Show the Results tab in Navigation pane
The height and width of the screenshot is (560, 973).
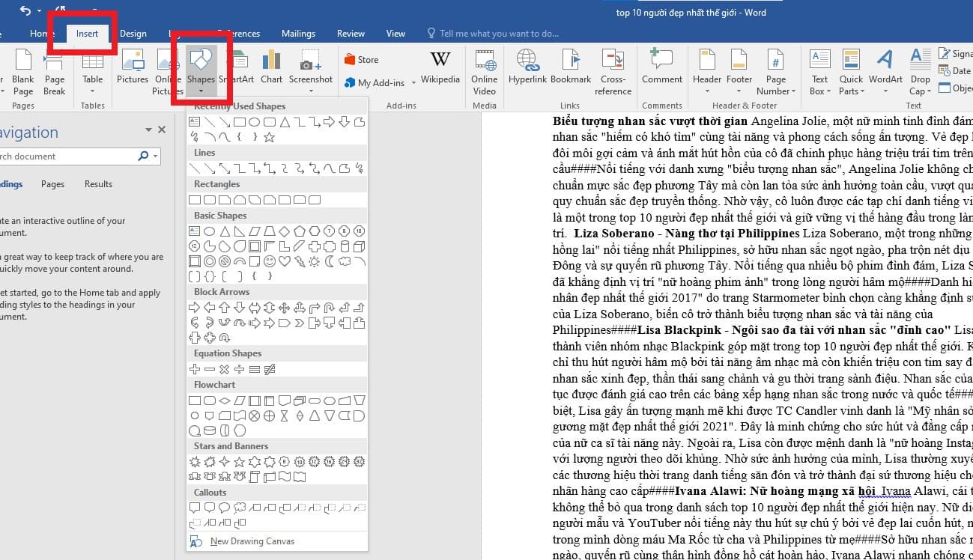point(98,184)
